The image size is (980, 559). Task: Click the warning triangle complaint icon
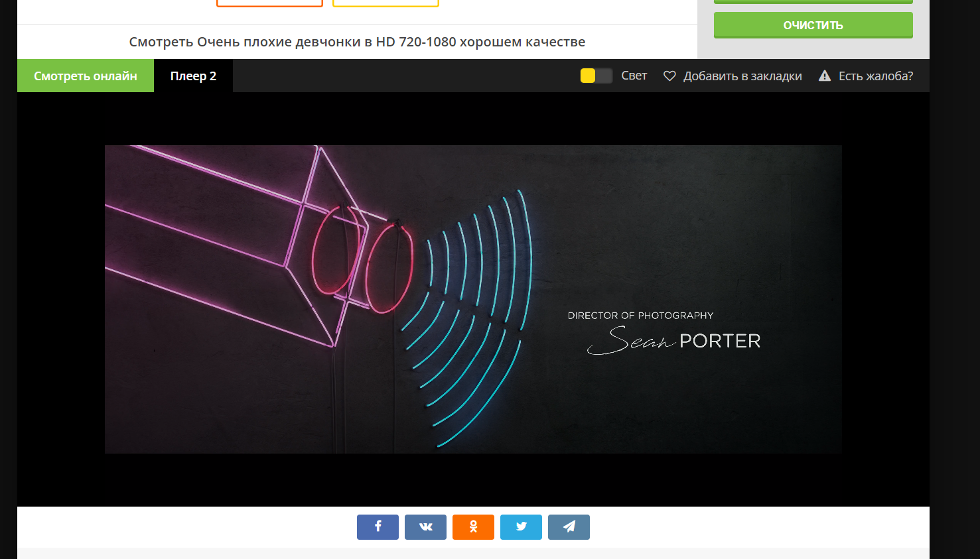825,76
